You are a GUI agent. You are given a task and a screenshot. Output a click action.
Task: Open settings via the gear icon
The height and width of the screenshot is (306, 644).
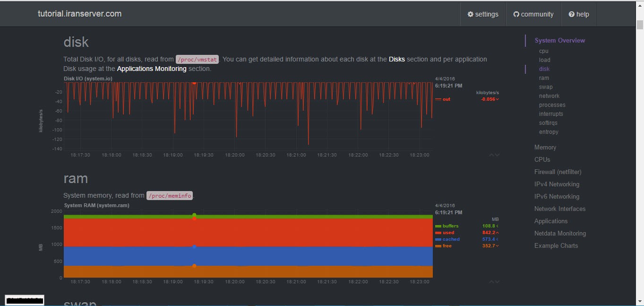click(x=471, y=14)
